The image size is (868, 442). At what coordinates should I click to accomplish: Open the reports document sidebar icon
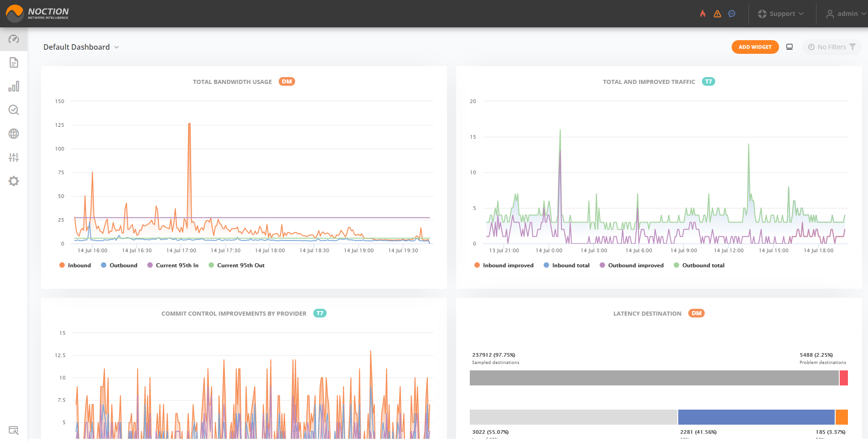click(14, 62)
